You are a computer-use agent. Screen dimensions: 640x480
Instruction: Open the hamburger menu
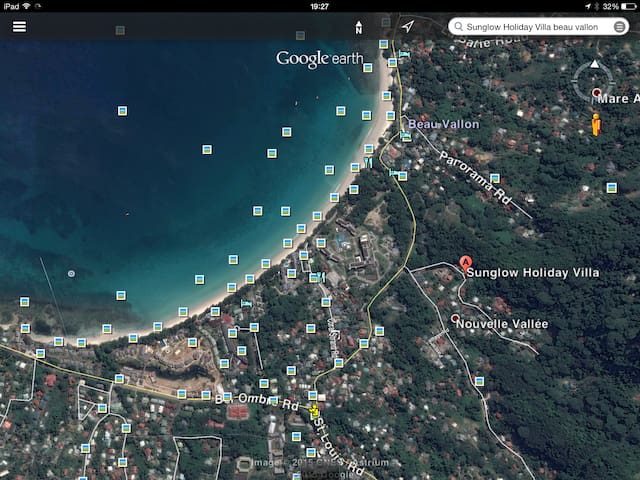[19, 27]
